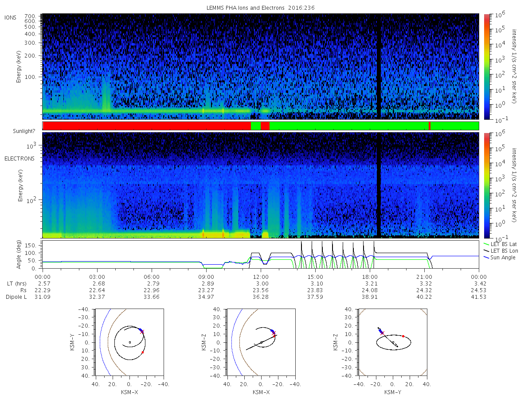Select the Dipole L value "31.09"
532x399 pixels.
tap(43, 297)
